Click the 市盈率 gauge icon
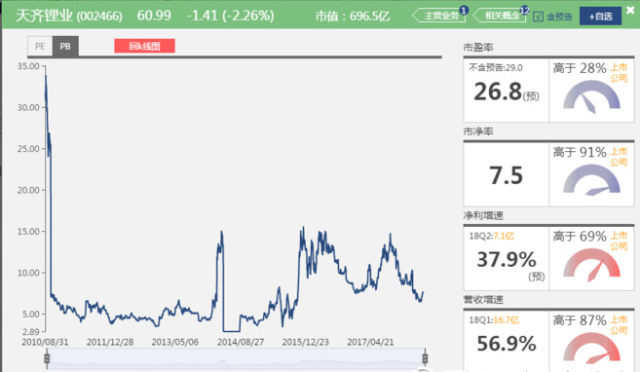The width and height of the screenshot is (640, 372). (x=591, y=96)
